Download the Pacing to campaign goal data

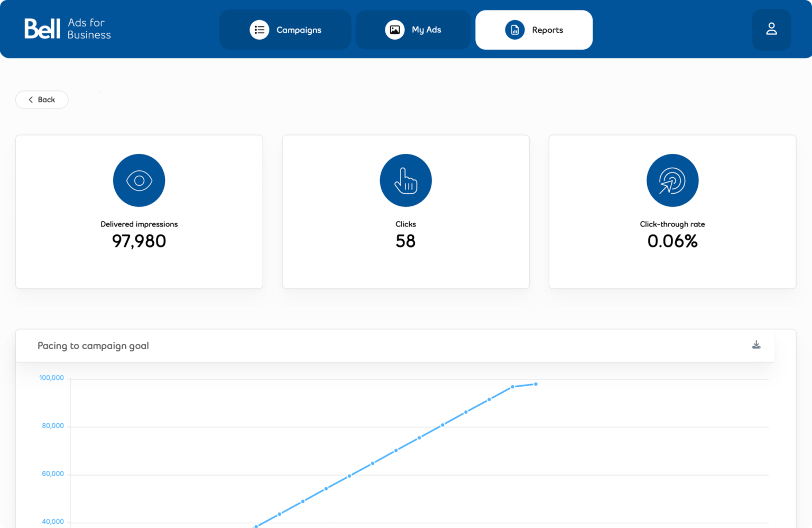click(x=756, y=344)
